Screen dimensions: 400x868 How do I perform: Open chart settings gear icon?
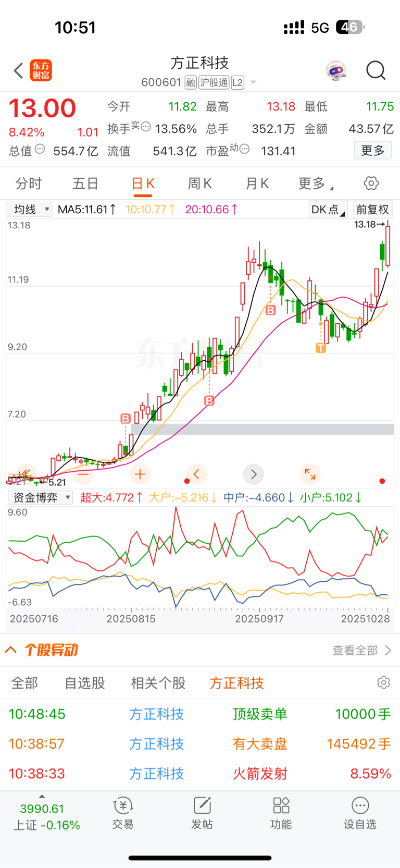tap(371, 184)
